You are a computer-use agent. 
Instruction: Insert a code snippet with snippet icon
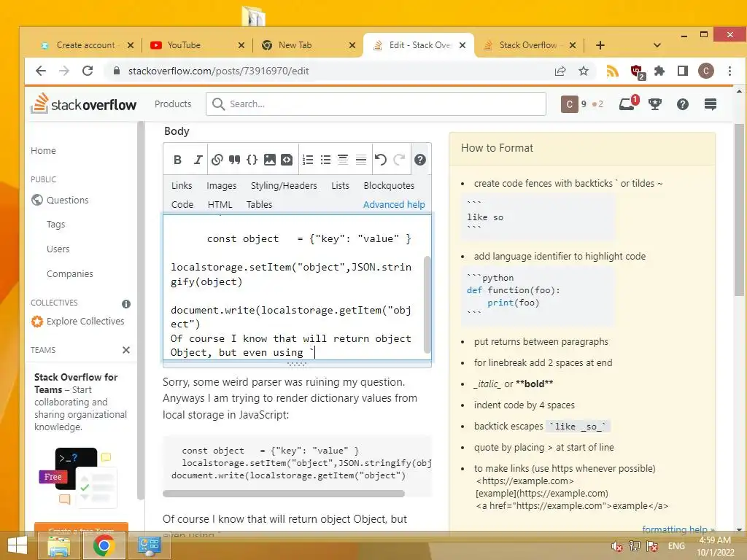click(x=287, y=160)
